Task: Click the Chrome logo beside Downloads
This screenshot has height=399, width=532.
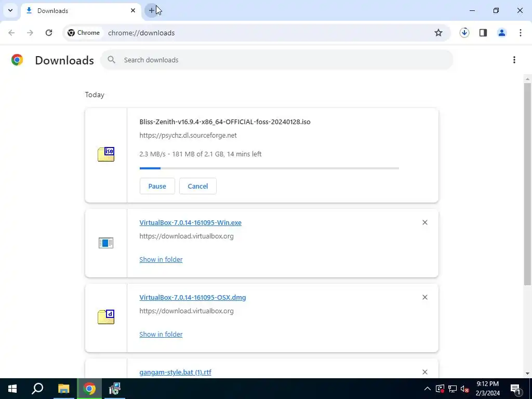Action: (x=17, y=60)
